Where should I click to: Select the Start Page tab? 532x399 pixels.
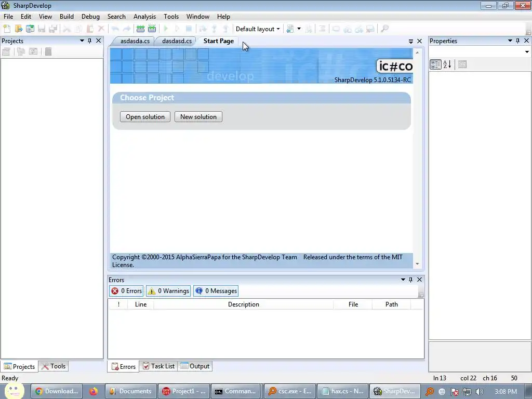[219, 41]
